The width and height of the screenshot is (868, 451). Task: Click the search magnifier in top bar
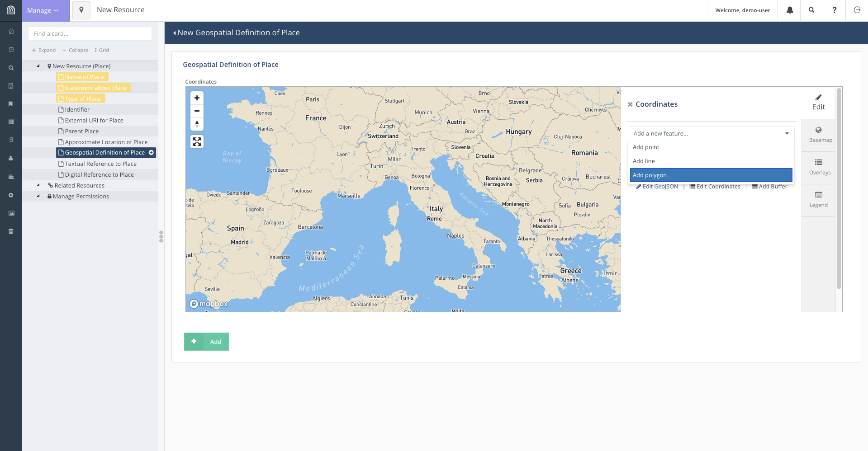coord(811,10)
